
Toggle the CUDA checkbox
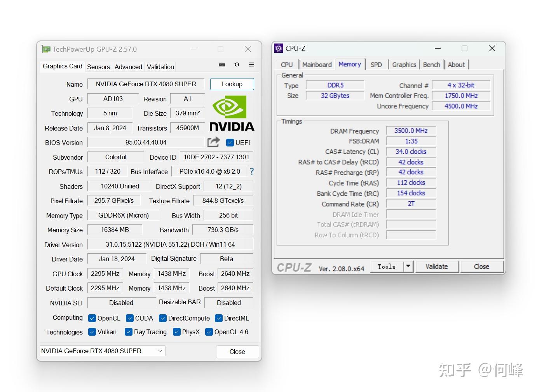coord(130,318)
